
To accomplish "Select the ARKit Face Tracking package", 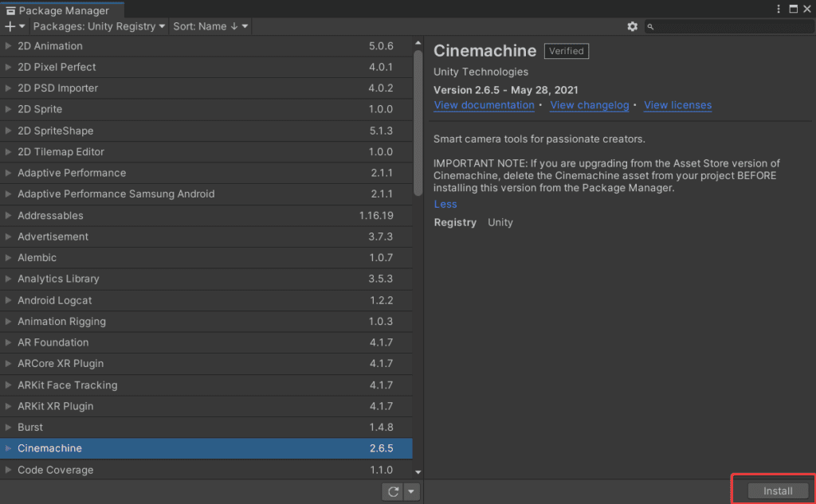I will 206,385.
